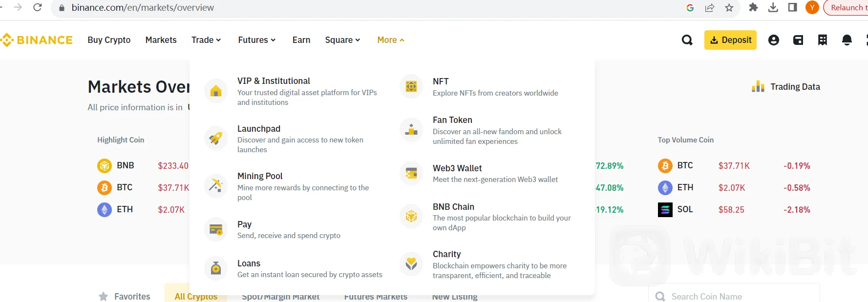Collapse the More menu
Screen dimensions: 868x302
390,40
